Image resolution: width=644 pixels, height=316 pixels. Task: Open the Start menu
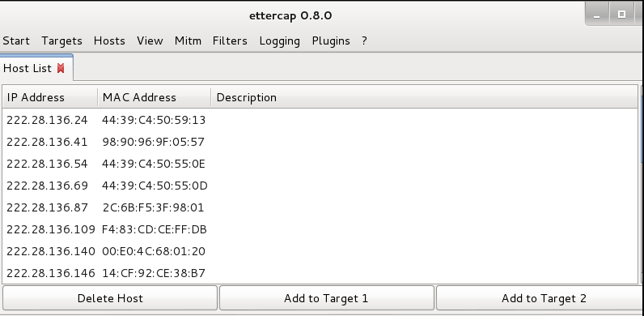16,41
